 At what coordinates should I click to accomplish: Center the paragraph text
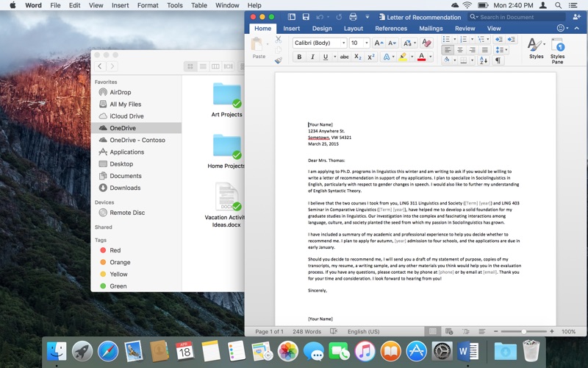[x=460, y=49]
